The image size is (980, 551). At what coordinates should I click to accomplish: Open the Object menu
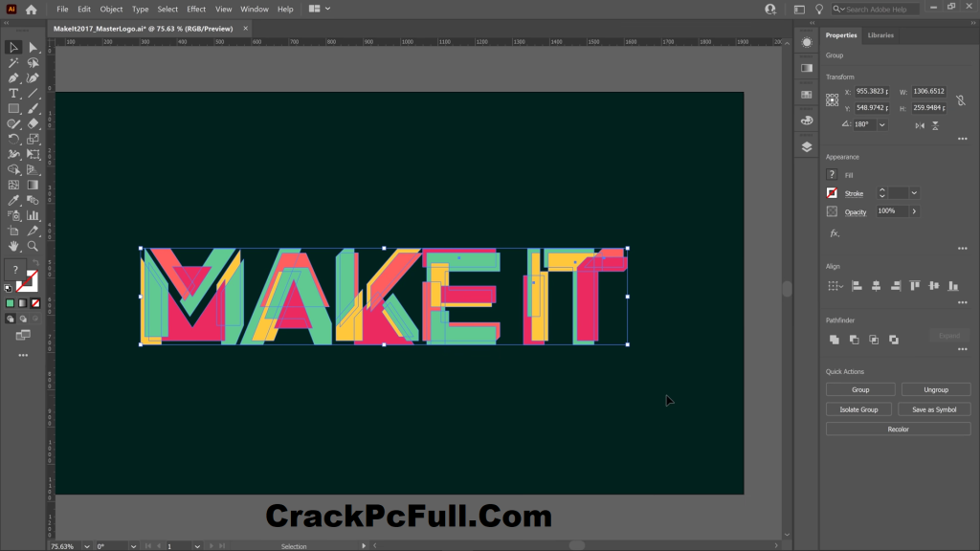[x=111, y=10]
